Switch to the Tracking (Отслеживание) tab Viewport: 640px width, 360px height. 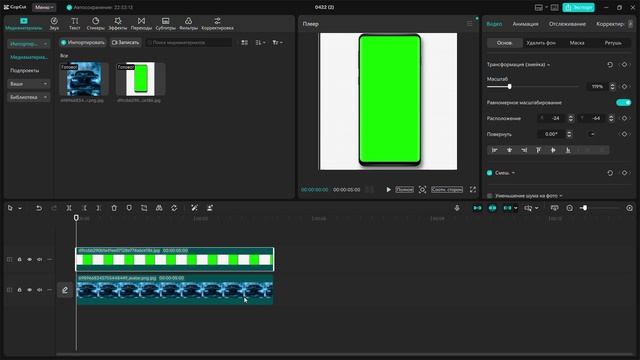(x=567, y=24)
